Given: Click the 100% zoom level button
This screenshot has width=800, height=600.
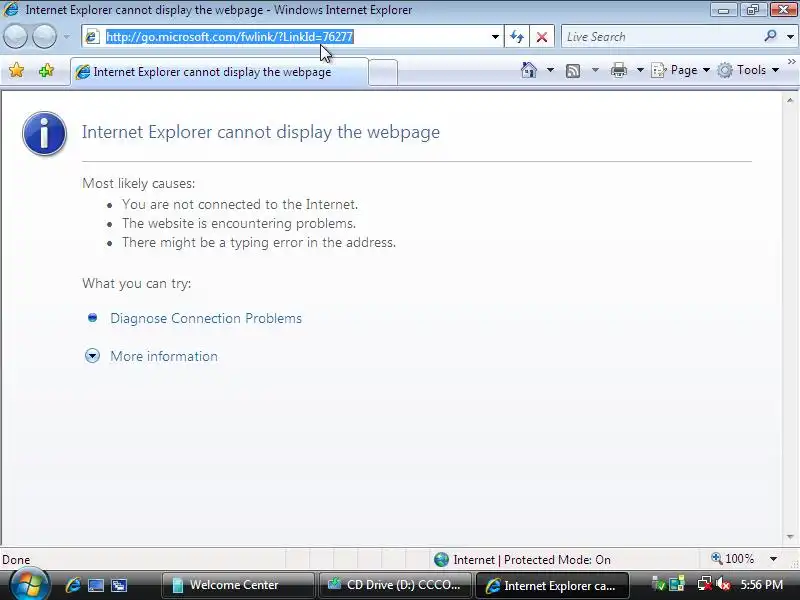Looking at the screenshot, I should point(733,559).
